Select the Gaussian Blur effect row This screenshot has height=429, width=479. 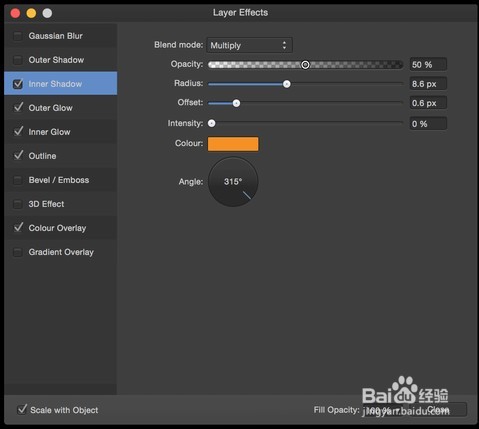61,36
